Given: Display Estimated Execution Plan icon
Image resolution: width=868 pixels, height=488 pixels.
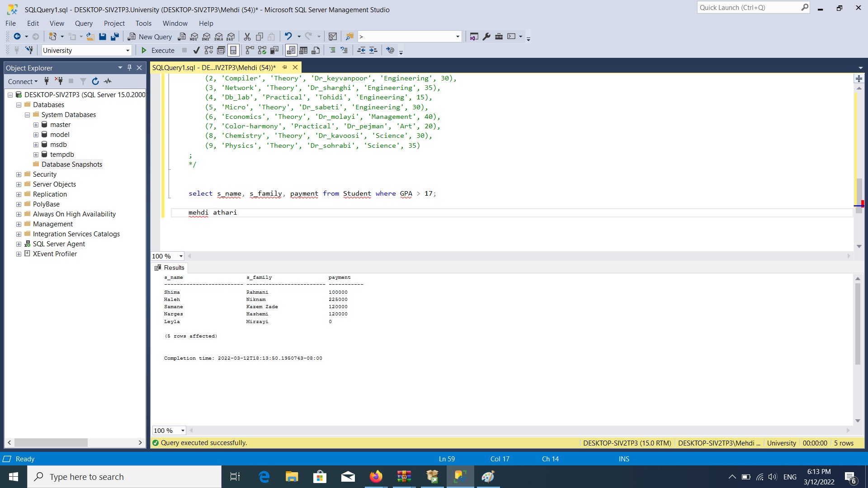Looking at the screenshot, I should coord(208,50).
